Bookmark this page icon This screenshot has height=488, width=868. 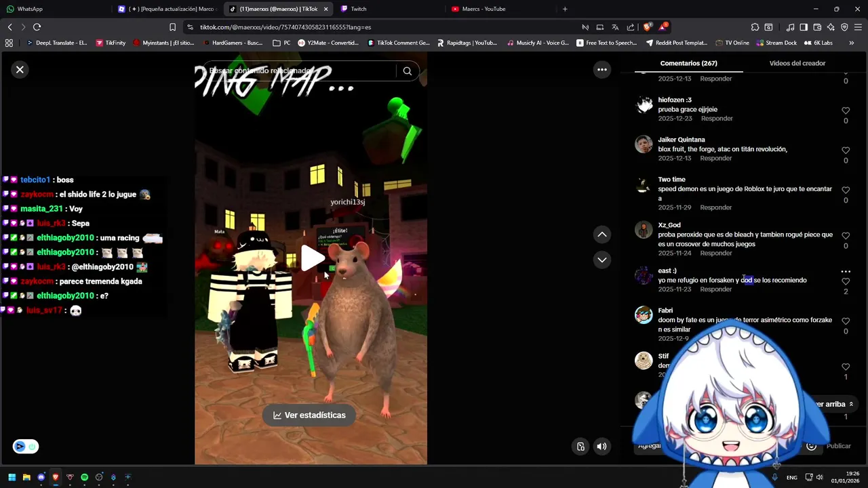coord(172,27)
